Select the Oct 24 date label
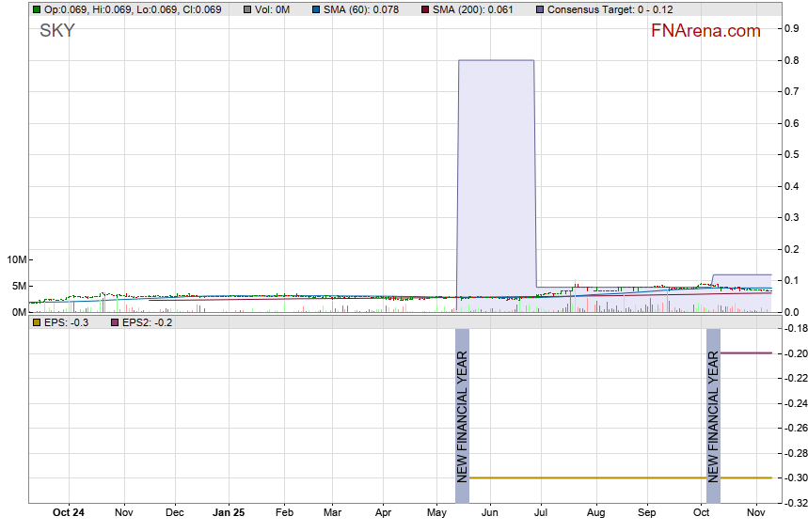 click(69, 514)
